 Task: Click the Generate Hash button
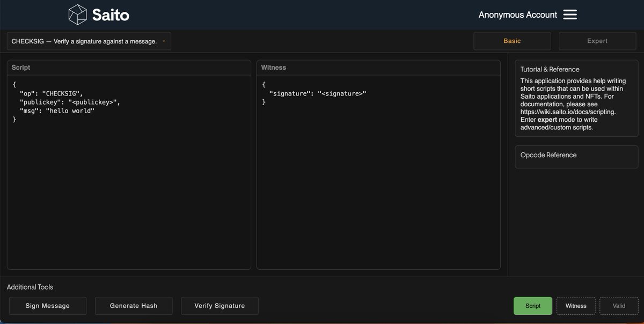click(134, 306)
